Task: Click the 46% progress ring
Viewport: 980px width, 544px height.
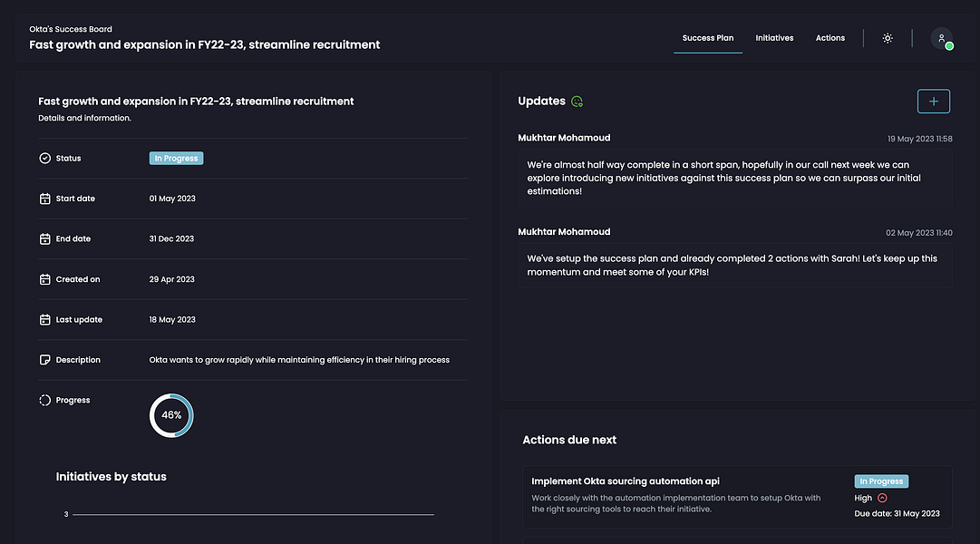Action: click(171, 415)
